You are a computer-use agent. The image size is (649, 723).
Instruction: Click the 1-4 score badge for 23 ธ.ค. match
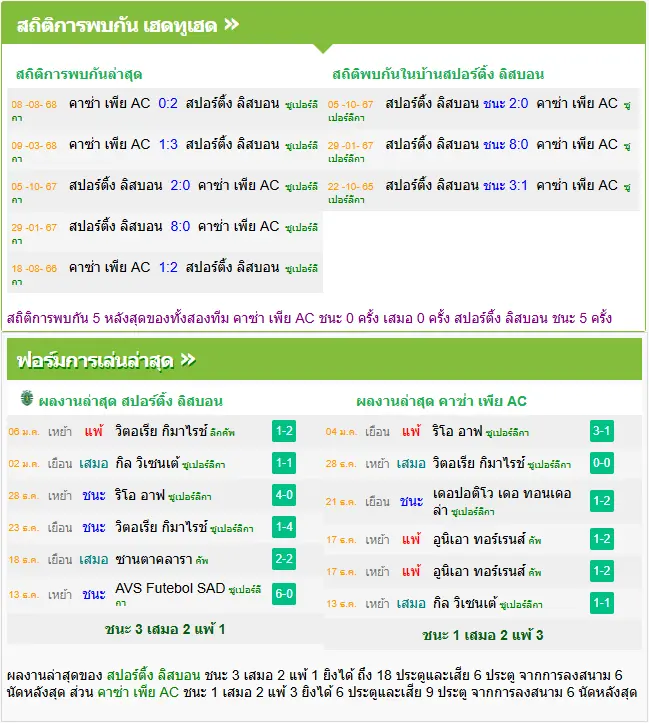(283, 527)
